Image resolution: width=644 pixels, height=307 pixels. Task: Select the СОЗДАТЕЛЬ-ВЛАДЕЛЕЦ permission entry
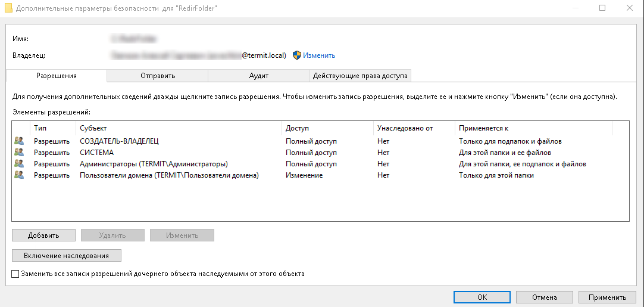[x=320, y=141]
